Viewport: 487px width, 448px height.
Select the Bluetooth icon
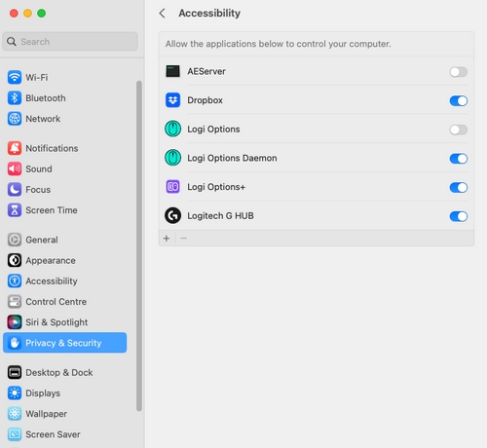pyautogui.click(x=15, y=98)
